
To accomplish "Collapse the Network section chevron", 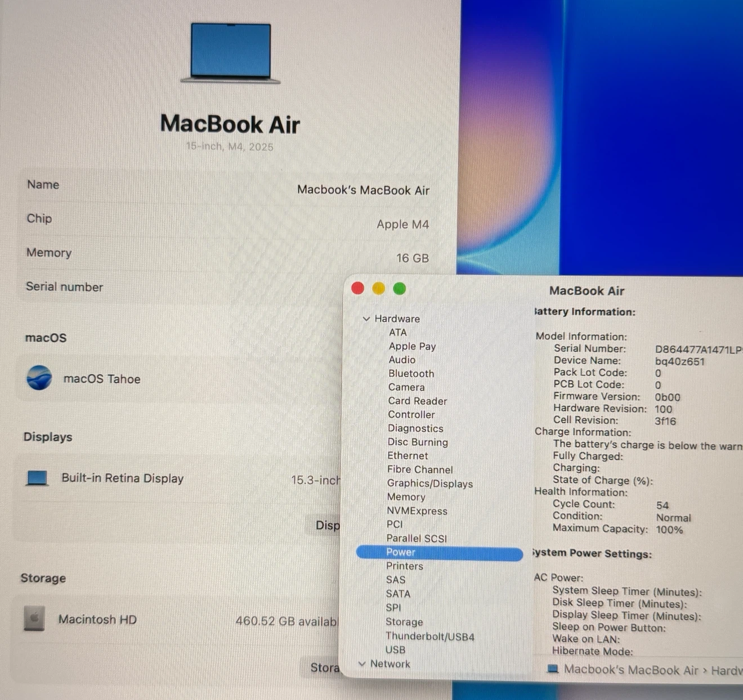I will tap(362, 663).
